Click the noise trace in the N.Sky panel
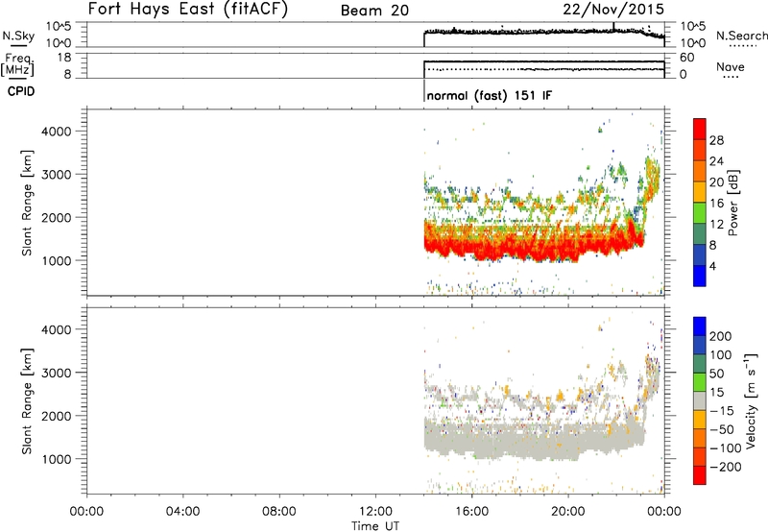This screenshot has height=532, width=768. point(543,32)
